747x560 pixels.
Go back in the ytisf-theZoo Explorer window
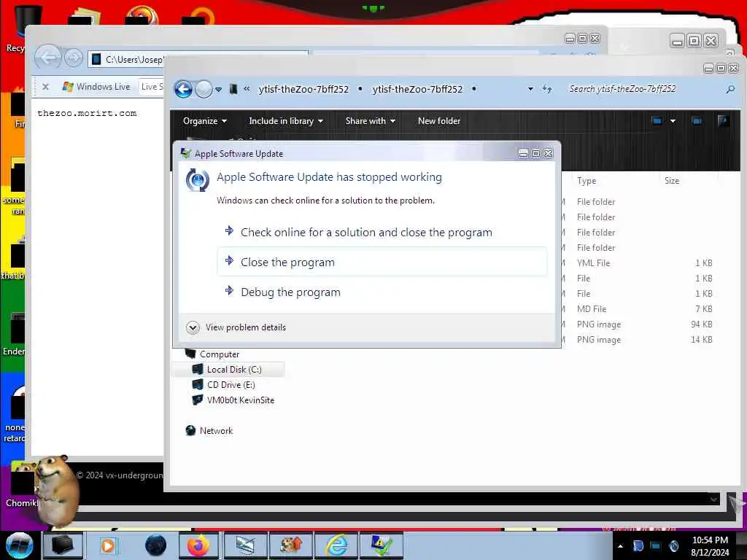183,89
